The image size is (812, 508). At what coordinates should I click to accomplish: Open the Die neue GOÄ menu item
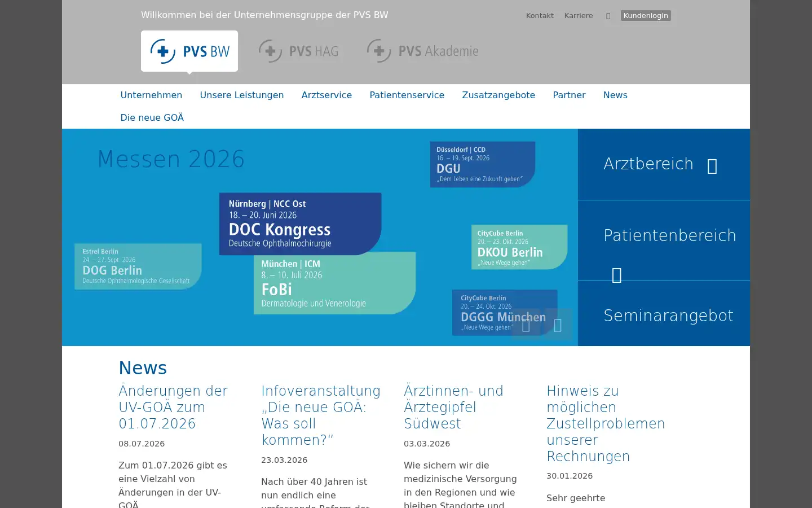click(x=152, y=117)
